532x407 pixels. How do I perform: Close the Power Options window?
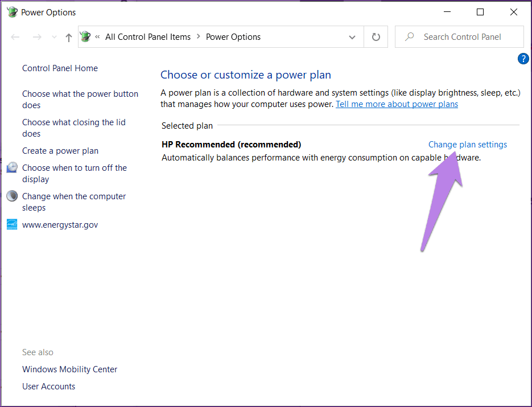tap(514, 12)
